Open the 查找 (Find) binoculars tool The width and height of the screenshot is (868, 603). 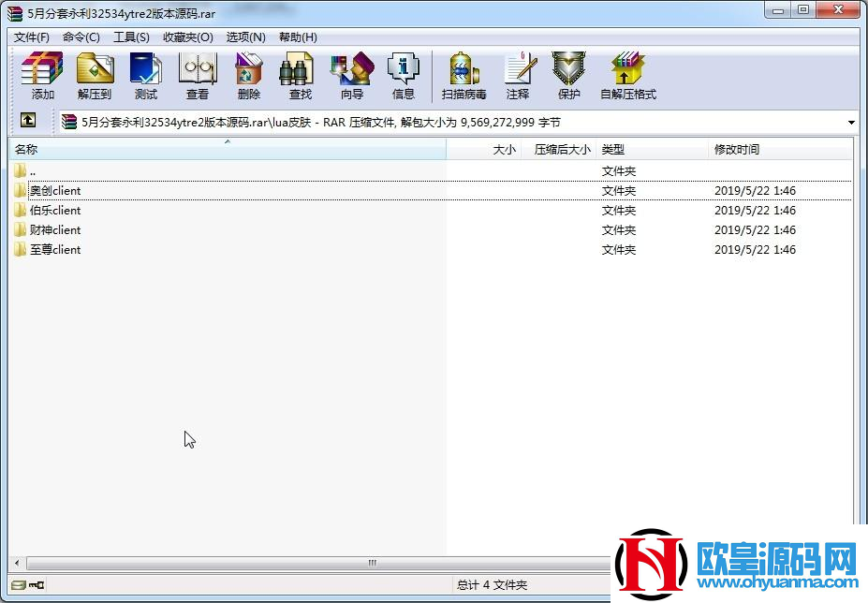click(300, 75)
